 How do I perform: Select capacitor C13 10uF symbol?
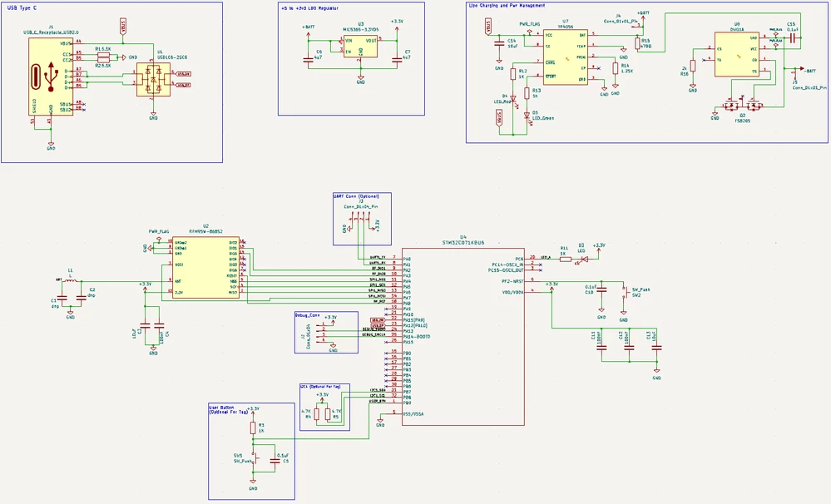(656, 348)
